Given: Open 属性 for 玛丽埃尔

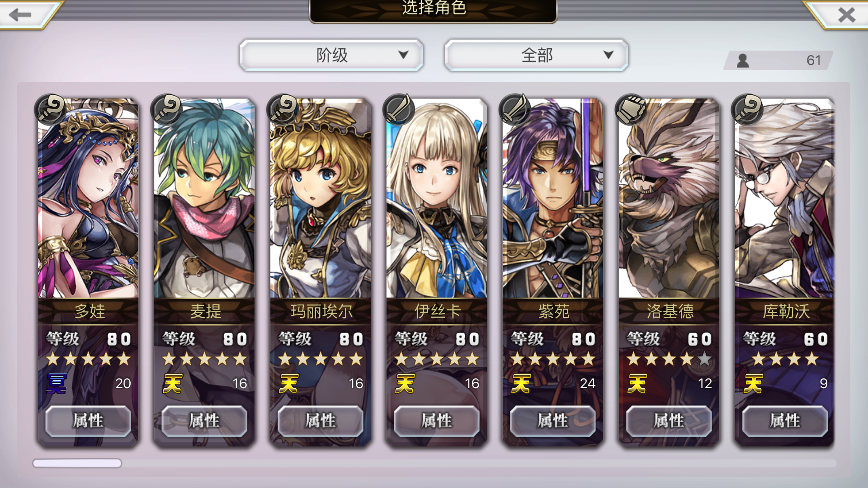Looking at the screenshot, I should 321,421.
